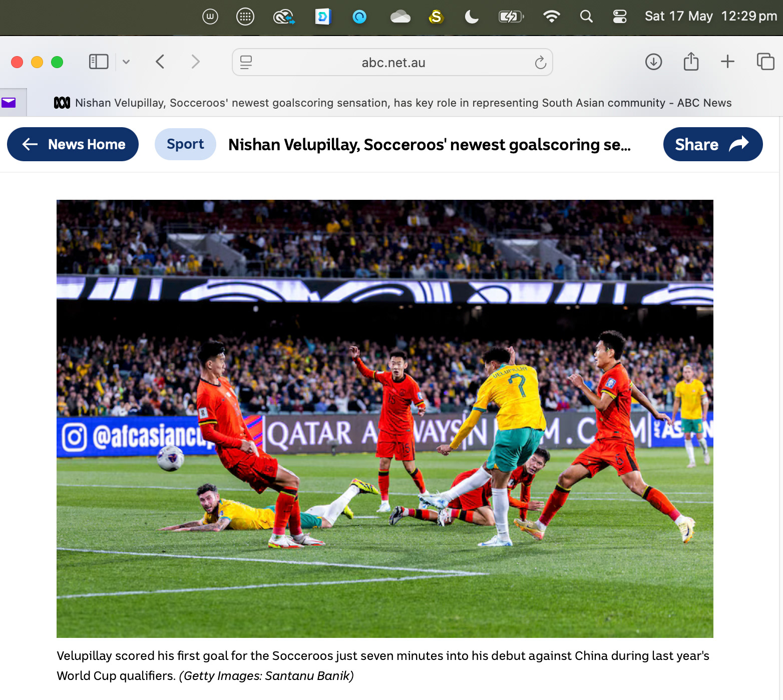Click the forward navigation arrow
This screenshot has height=700, width=783.
196,62
